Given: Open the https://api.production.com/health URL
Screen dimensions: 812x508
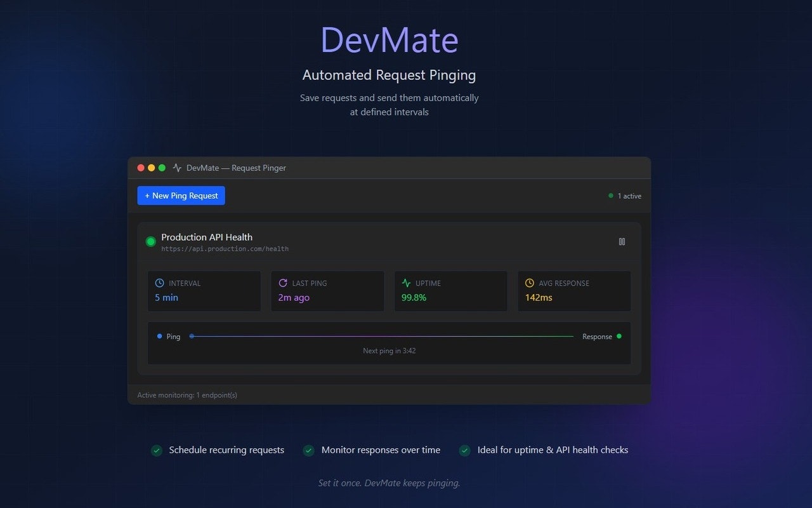Looking at the screenshot, I should (x=225, y=249).
